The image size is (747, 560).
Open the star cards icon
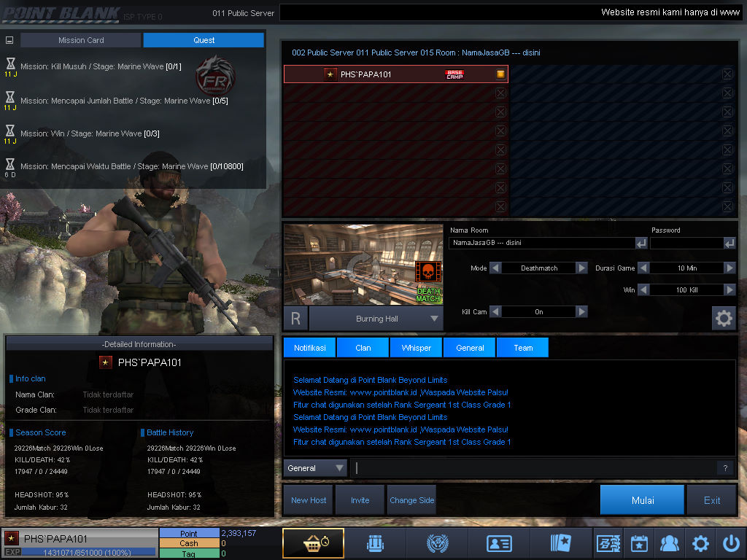(x=561, y=542)
